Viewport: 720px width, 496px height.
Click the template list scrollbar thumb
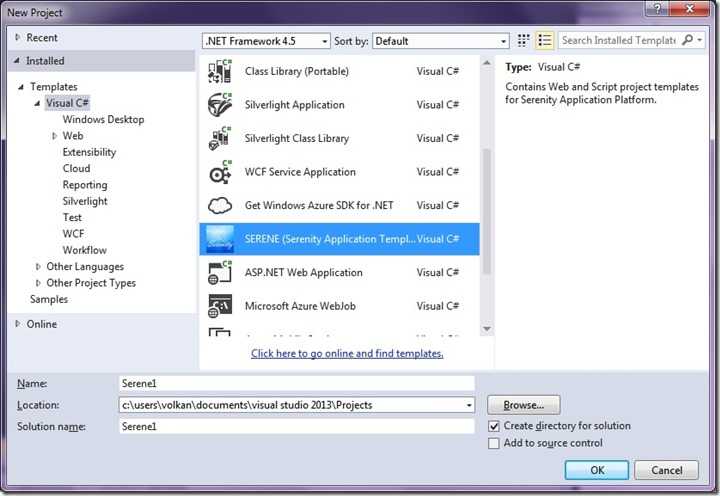487,211
